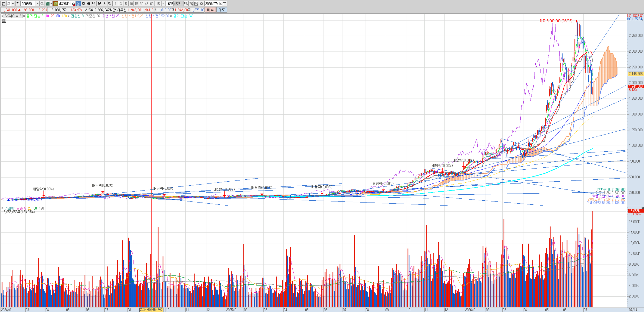Switch to the 분 minute chart
The height and width of the screenshot is (312, 644).
[99, 4]
